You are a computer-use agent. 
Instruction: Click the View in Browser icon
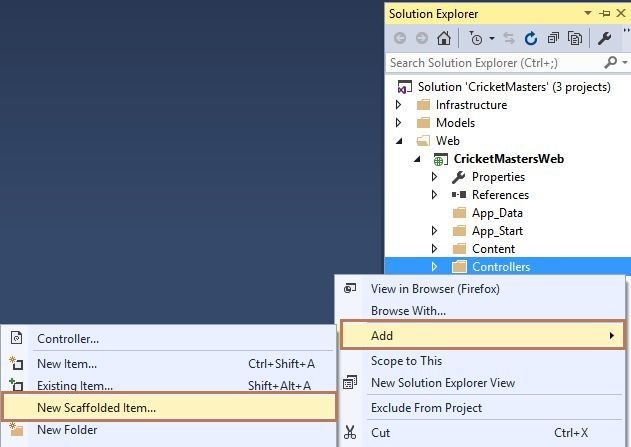[x=350, y=288]
